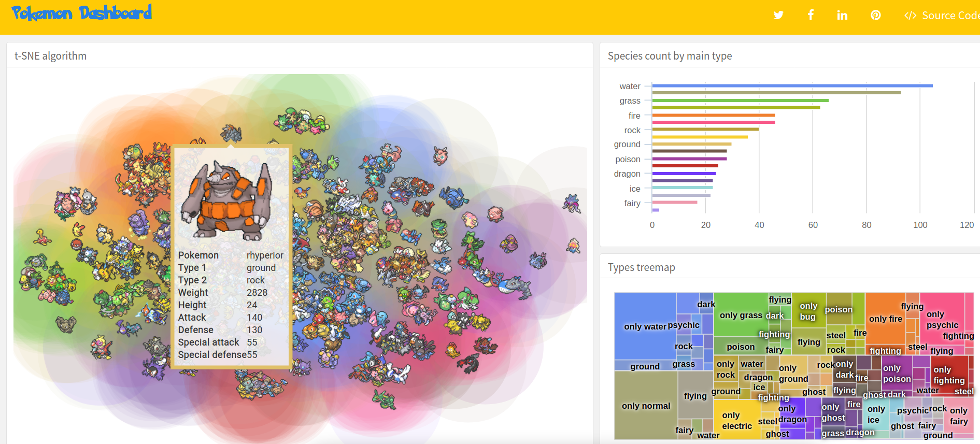Viewport: 980px width, 444px height.
Task: Select the 'only water' treemap cell
Action: click(645, 326)
